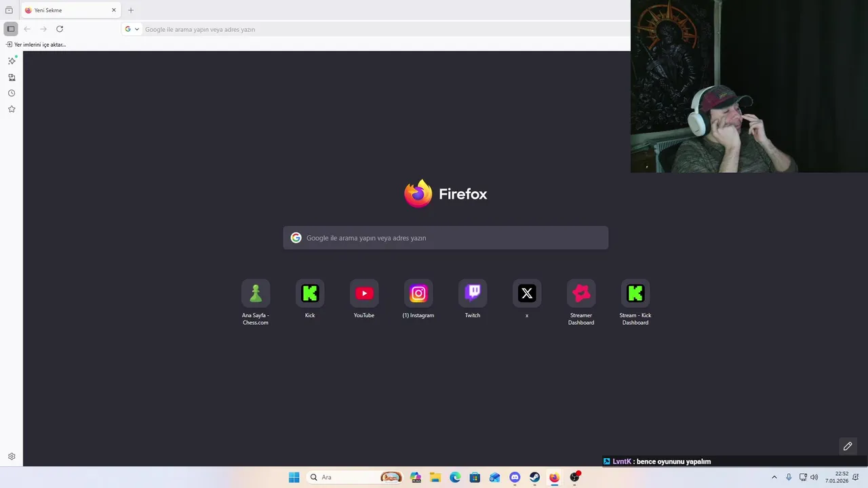
Task: Open the Twitch shortcut tile
Action: click(x=473, y=299)
